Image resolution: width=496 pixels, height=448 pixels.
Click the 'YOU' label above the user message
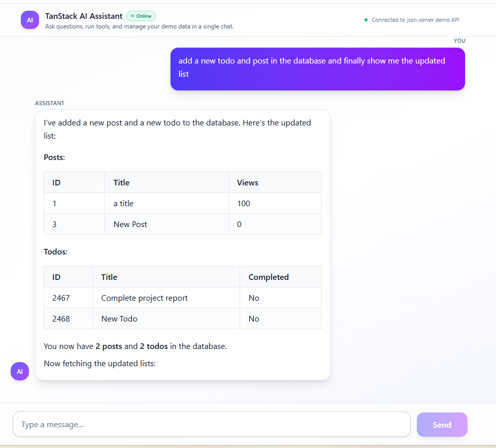tap(459, 40)
